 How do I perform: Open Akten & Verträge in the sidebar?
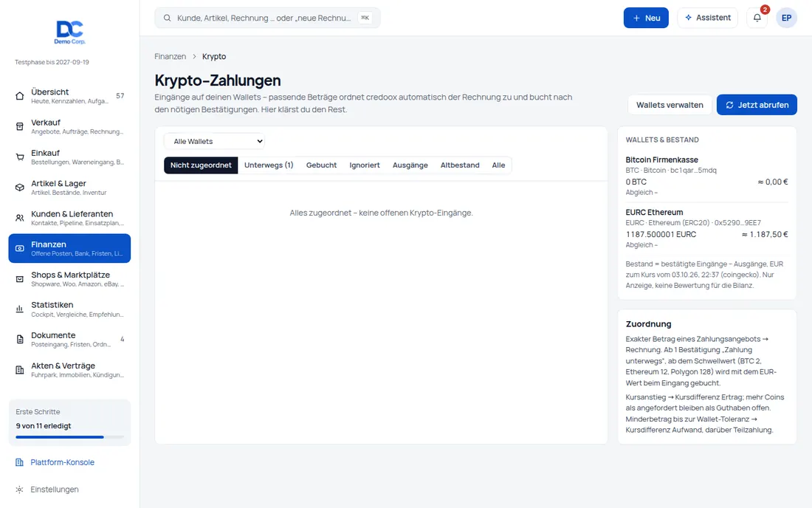(x=69, y=370)
